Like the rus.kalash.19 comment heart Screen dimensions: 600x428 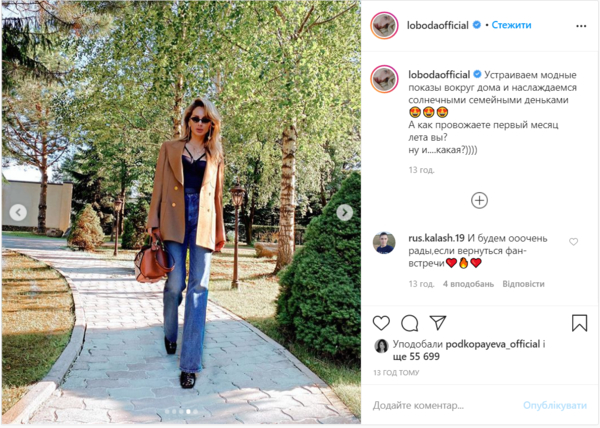coord(573,242)
